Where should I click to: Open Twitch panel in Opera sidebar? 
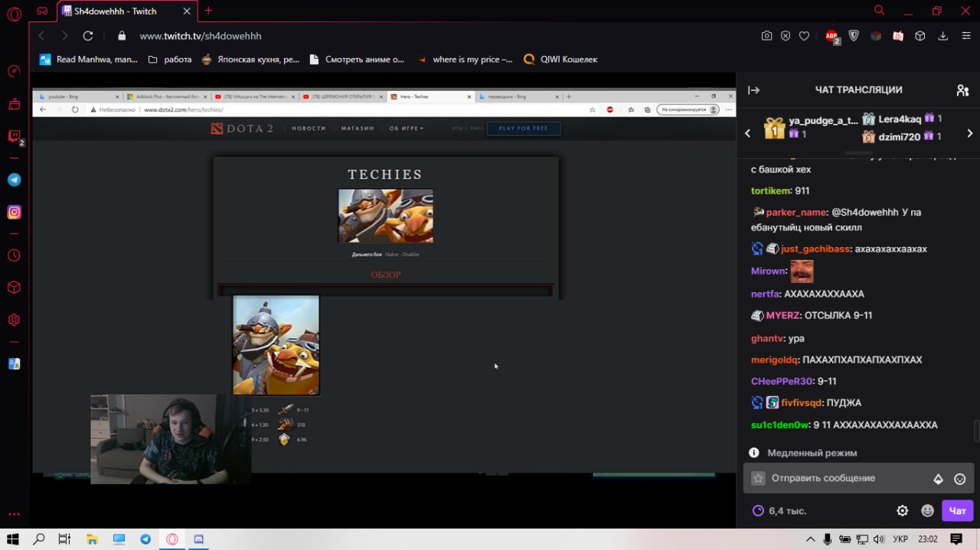tap(14, 136)
